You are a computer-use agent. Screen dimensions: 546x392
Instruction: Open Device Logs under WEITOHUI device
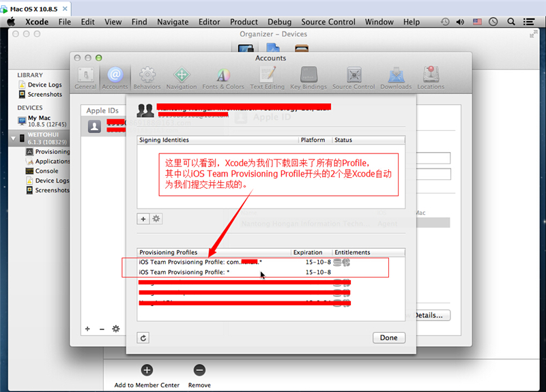pyautogui.click(x=48, y=181)
